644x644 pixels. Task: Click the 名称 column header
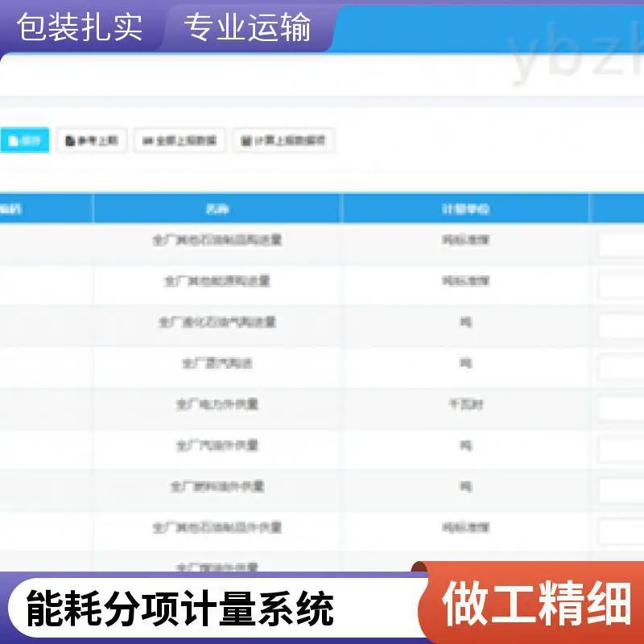click(x=217, y=209)
